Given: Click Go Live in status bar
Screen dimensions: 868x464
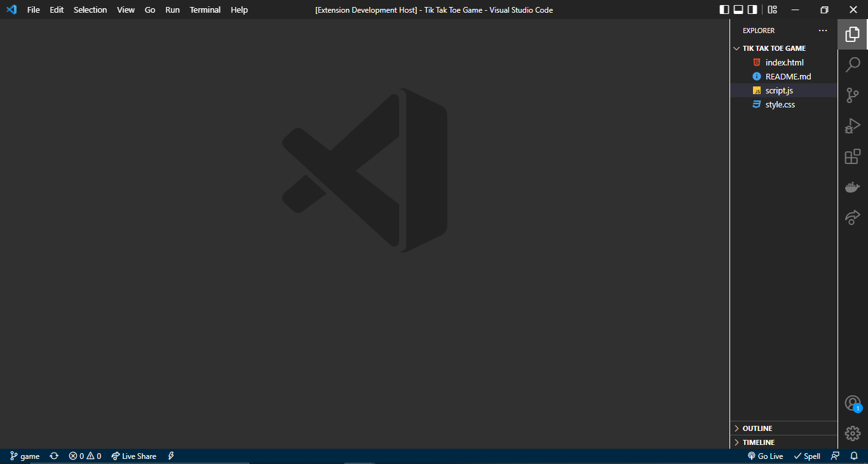Looking at the screenshot, I should [765, 456].
